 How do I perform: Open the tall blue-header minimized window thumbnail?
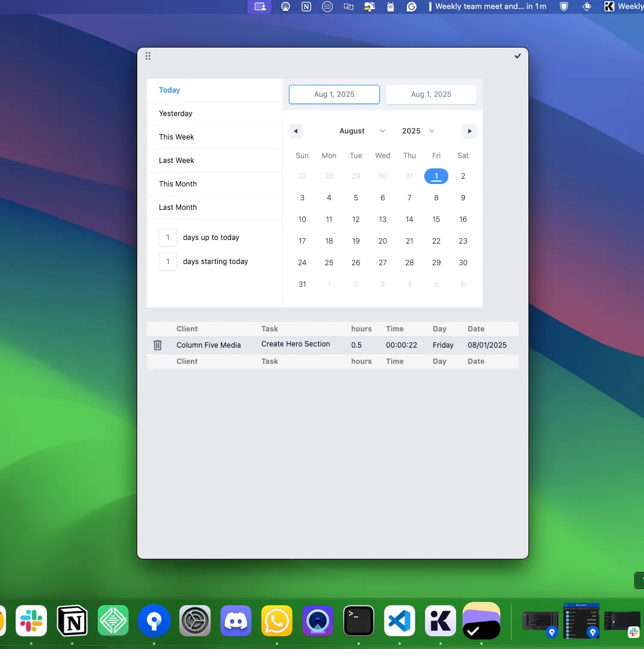click(x=581, y=621)
